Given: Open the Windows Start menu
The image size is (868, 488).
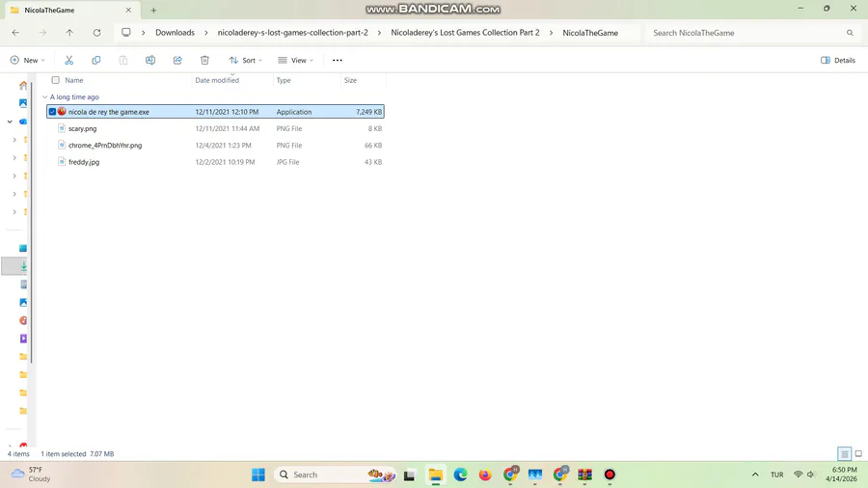Looking at the screenshot, I should tap(258, 474).
